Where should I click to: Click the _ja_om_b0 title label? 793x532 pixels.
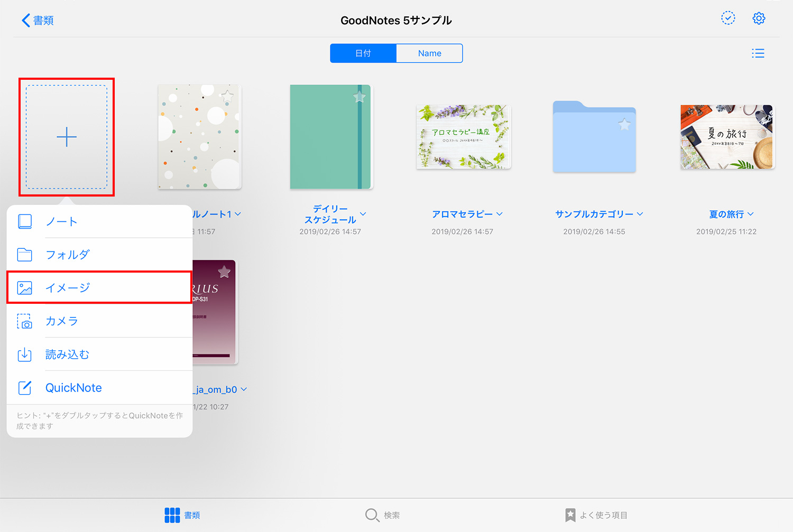215,389
